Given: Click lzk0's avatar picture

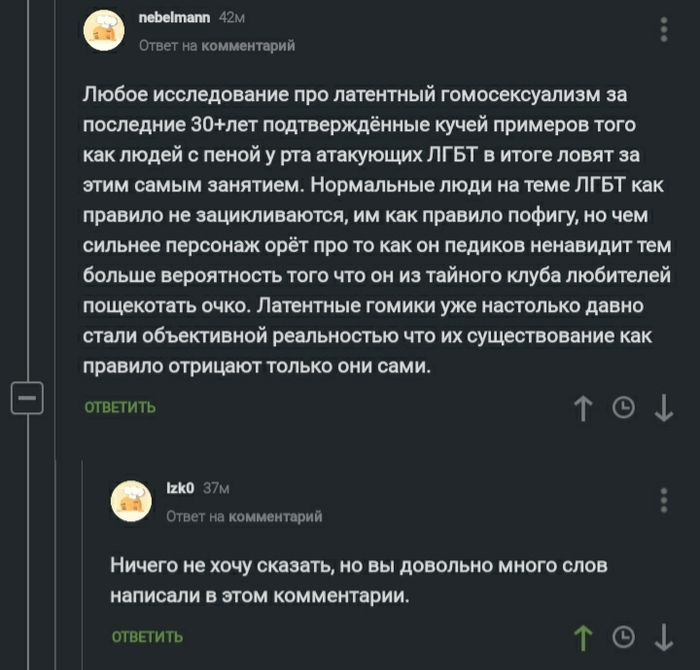Looking at the screenshot, I should [x=129, y=502].
